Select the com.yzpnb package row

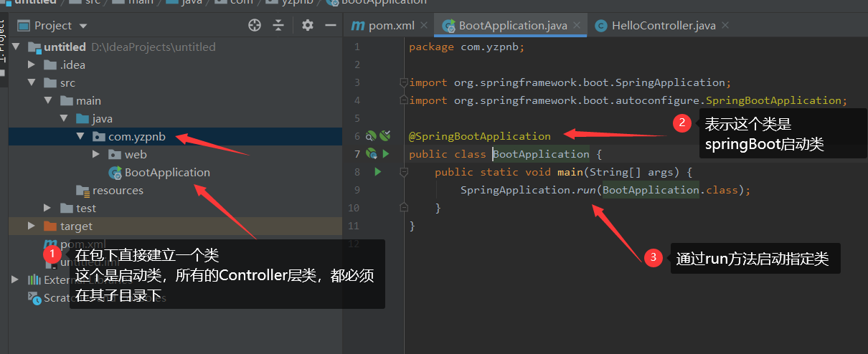175,136
